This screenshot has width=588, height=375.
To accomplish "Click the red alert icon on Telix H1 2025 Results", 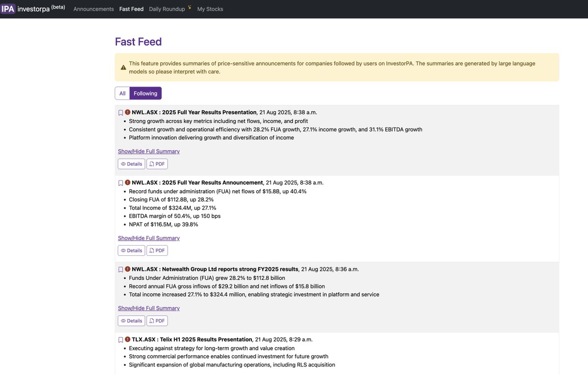I will pyautogui.click(x=127, y=339).
